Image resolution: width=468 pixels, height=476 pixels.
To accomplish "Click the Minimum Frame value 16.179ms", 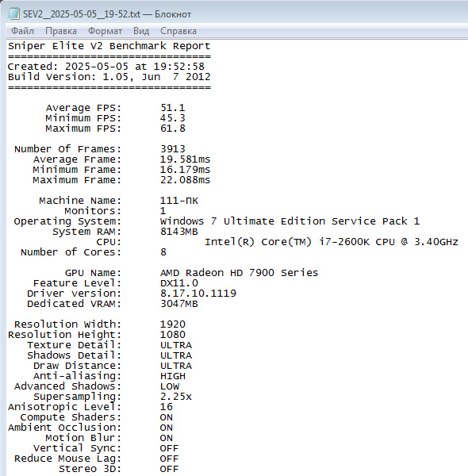I will pos(185,170).
